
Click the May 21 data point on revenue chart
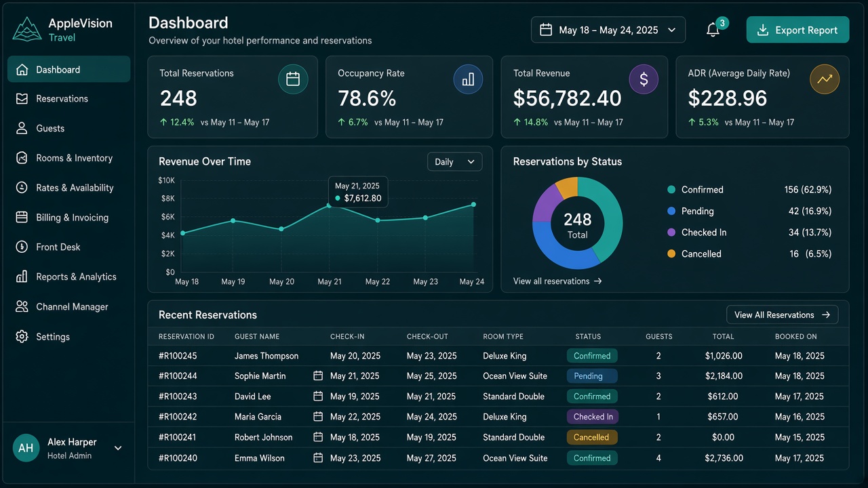pyautogui.click(x=329, y=205)
